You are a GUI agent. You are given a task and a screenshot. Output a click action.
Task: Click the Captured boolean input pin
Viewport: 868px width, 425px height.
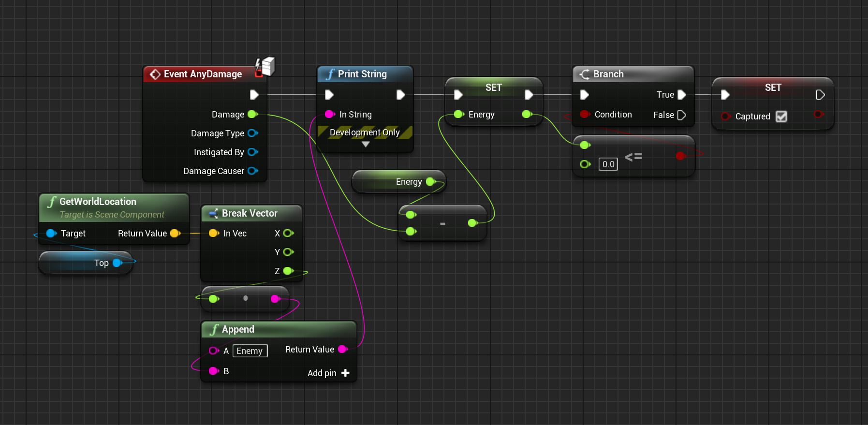point(726,116)
